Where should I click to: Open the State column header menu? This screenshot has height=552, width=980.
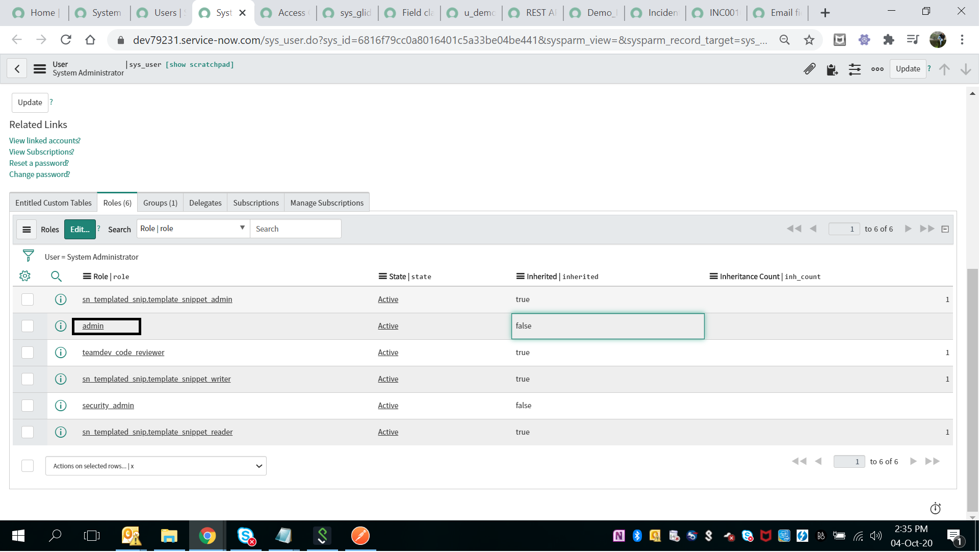tap(383, 277)
